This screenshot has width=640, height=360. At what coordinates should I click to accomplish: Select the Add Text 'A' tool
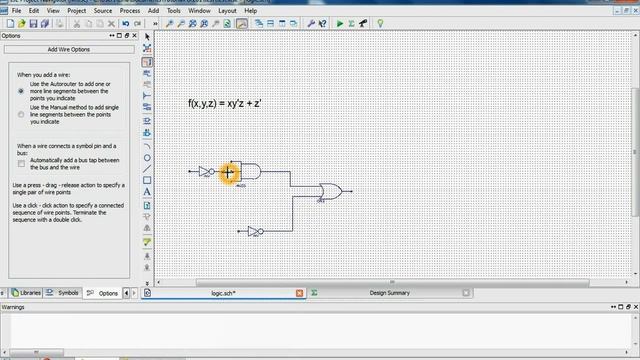[x=147, y=192]
